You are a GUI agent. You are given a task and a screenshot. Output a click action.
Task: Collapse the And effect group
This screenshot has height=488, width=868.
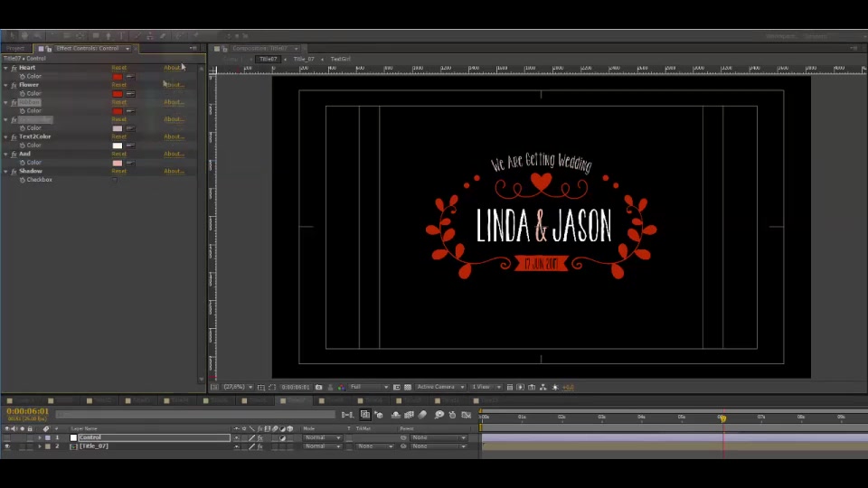[x=5, y=154]
